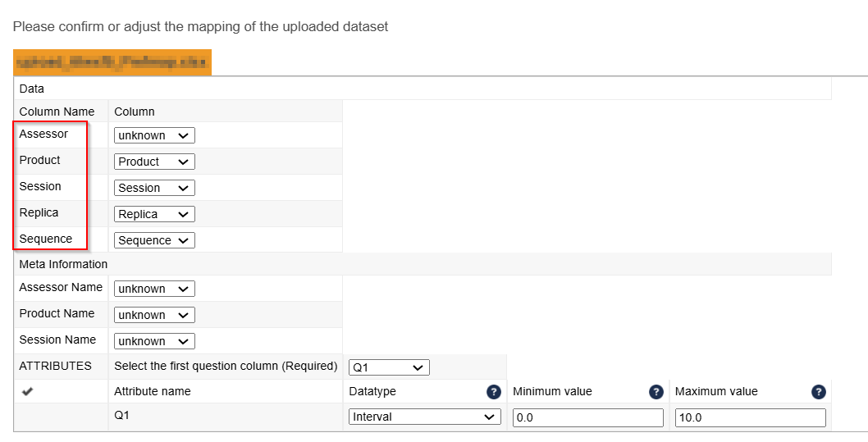Open the Product column dropdown
The image size is (868, 442).
(154, 162)
